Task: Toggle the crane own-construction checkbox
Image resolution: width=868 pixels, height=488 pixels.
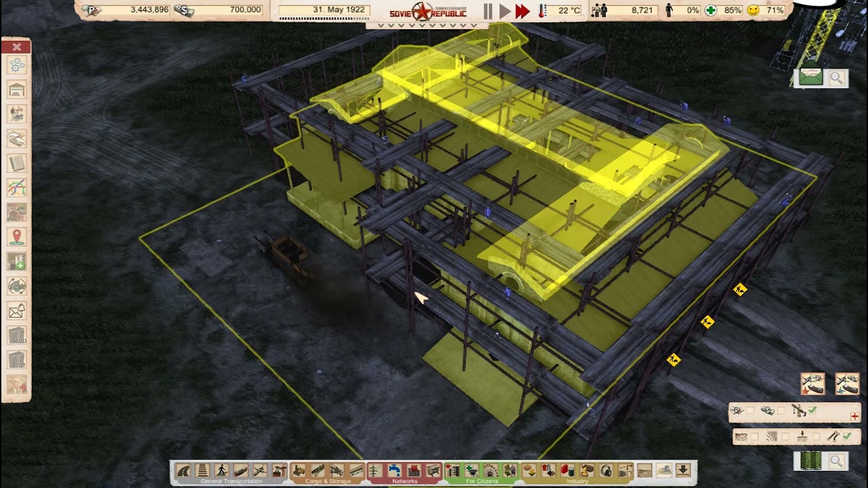Action: pos(812,410)
